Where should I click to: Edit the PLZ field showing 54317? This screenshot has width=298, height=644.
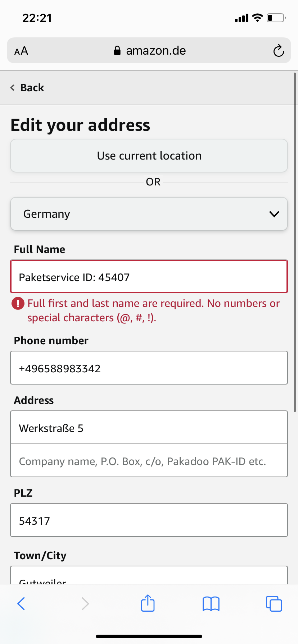149,520
